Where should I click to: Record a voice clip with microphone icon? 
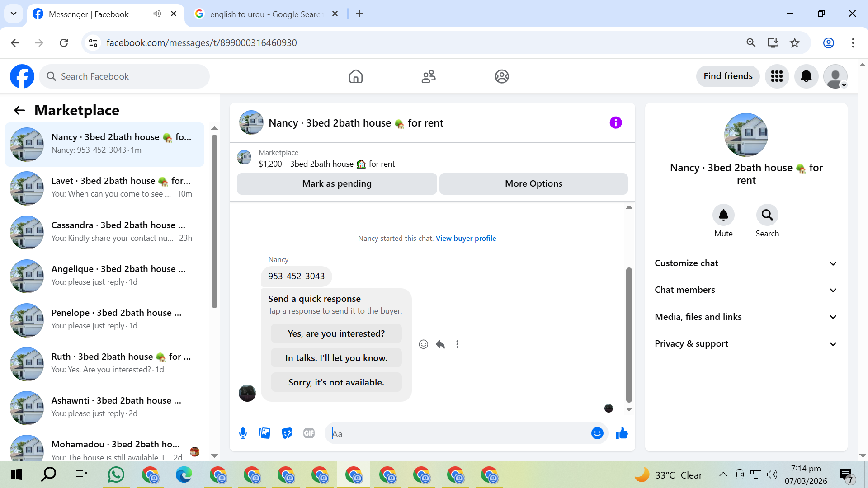coord(243,433)
